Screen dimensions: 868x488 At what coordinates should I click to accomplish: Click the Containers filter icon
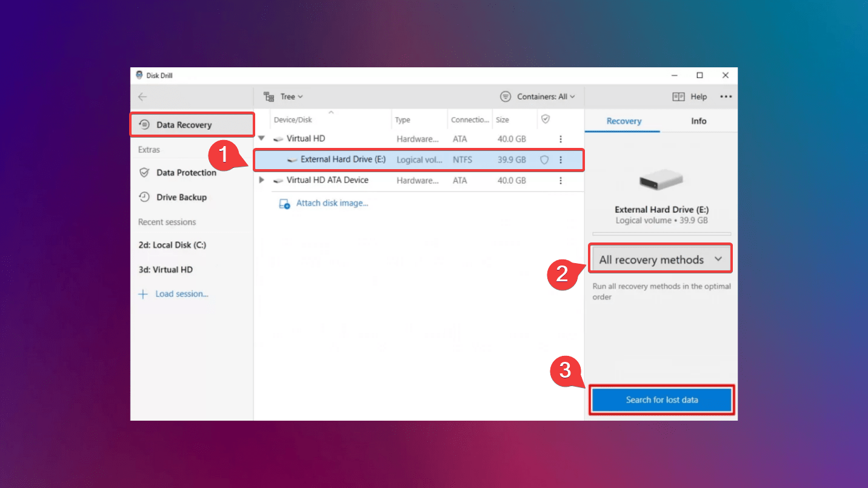click(x=506, y=96)
